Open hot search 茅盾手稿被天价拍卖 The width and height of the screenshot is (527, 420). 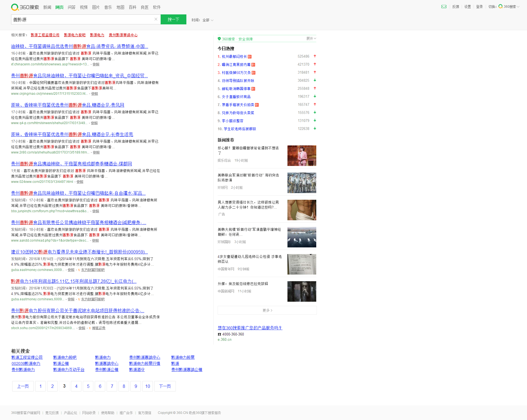(x=238, y=105)
